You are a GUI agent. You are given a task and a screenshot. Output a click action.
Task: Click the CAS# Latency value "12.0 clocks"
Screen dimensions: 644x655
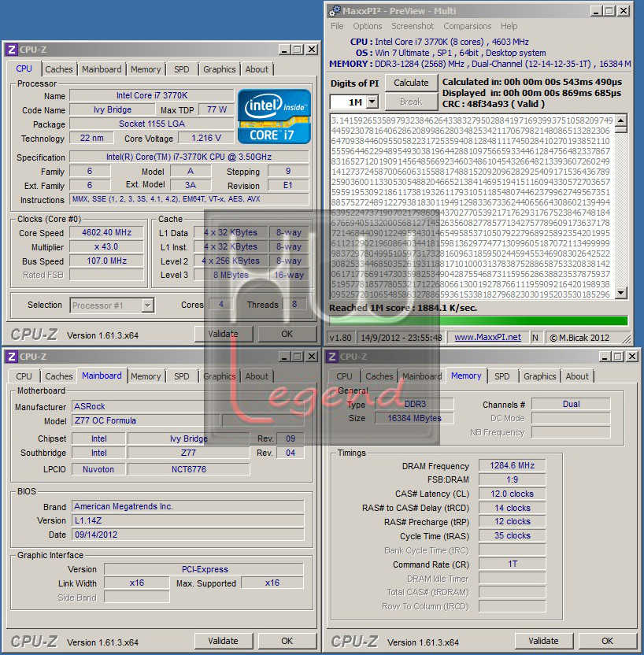pyautogui.click(x=512, y=494)
